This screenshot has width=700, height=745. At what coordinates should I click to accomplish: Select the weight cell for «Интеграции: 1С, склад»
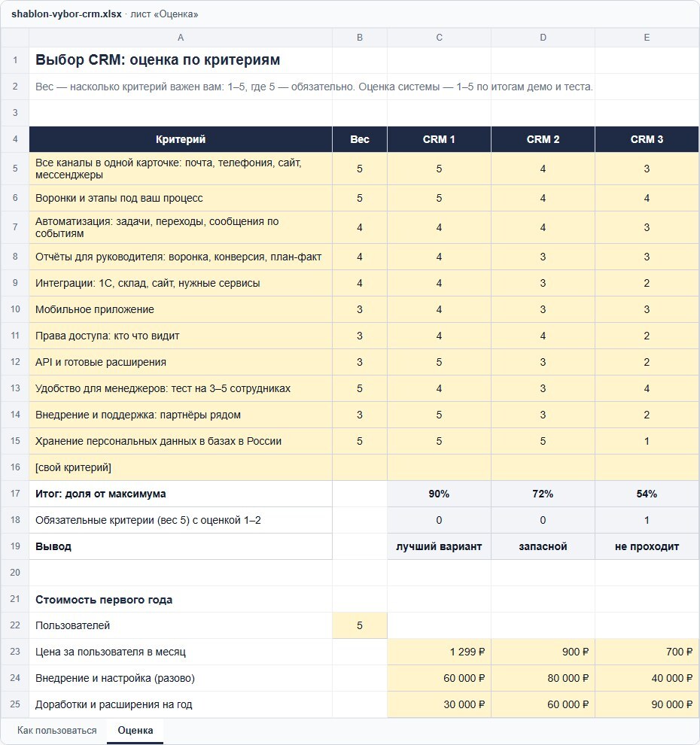[360, 283]
